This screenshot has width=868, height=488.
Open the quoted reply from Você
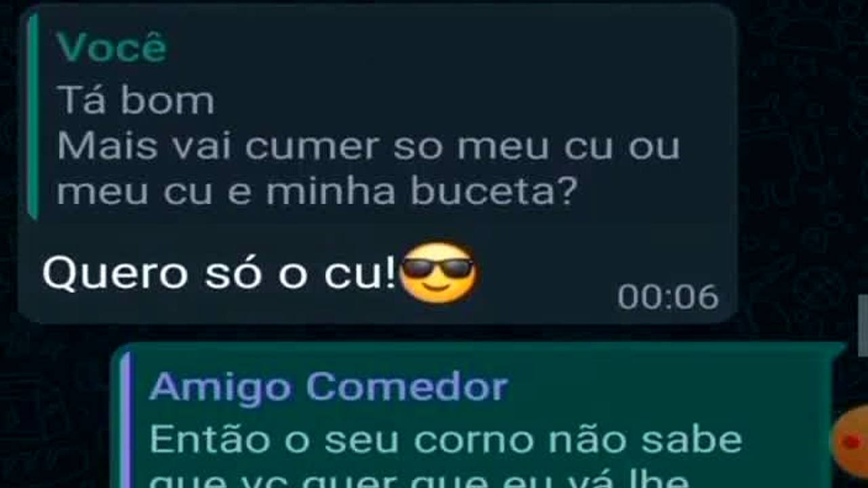click(x=380, y=117)
